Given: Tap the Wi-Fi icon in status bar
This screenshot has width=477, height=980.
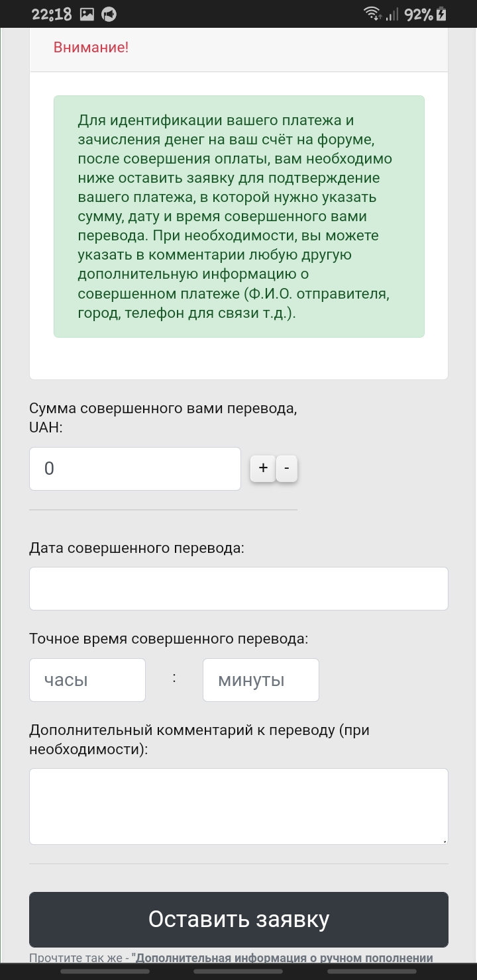Looking at the screenshot, I should [x=373, y=14].
